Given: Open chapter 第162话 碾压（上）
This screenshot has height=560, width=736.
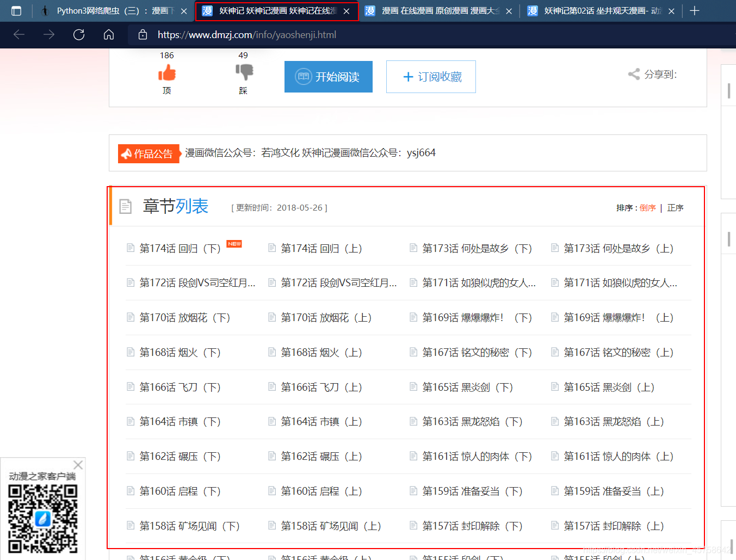Looking at the screenshot, I should (321, 457).
